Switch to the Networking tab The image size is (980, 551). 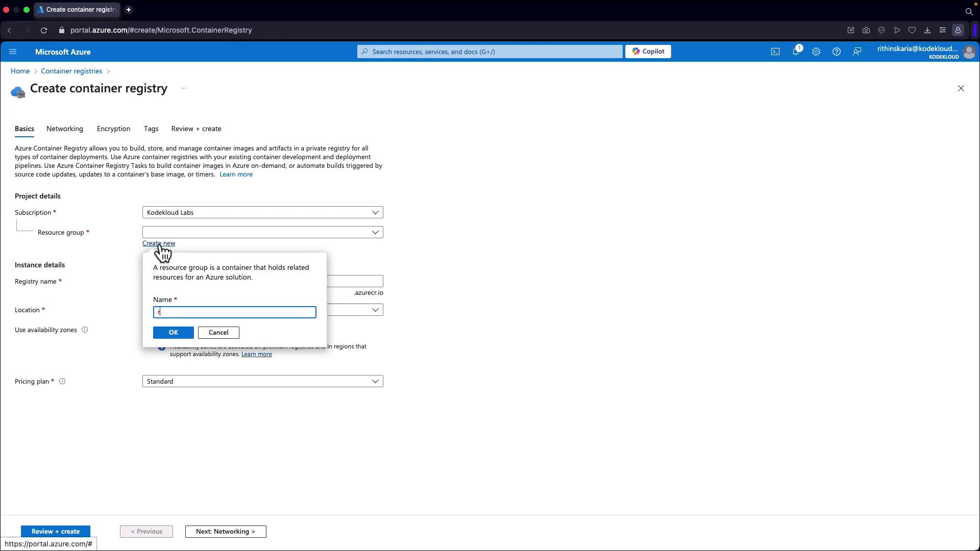65,129
